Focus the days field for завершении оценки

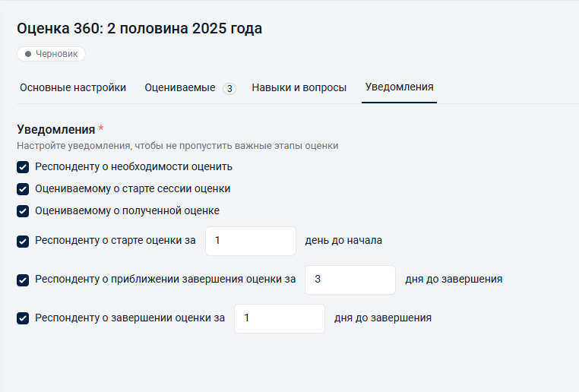pyautogui.click(x=279, y=318)
